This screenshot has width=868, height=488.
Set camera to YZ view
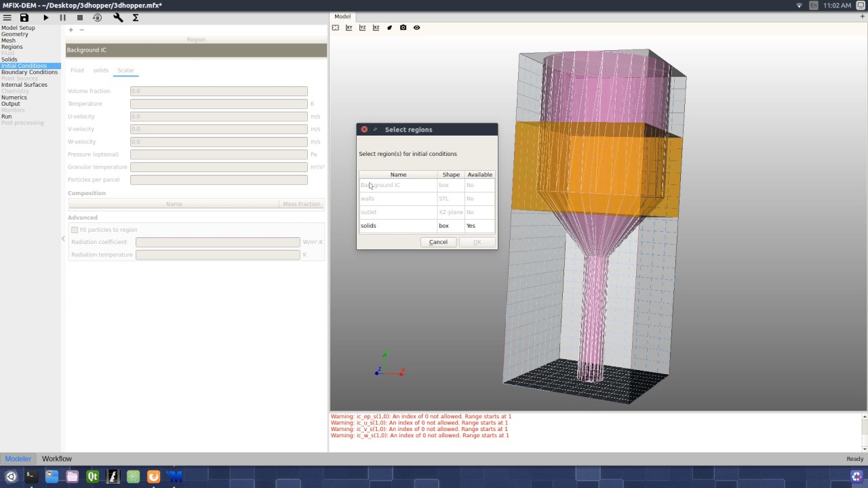(362, 28)
